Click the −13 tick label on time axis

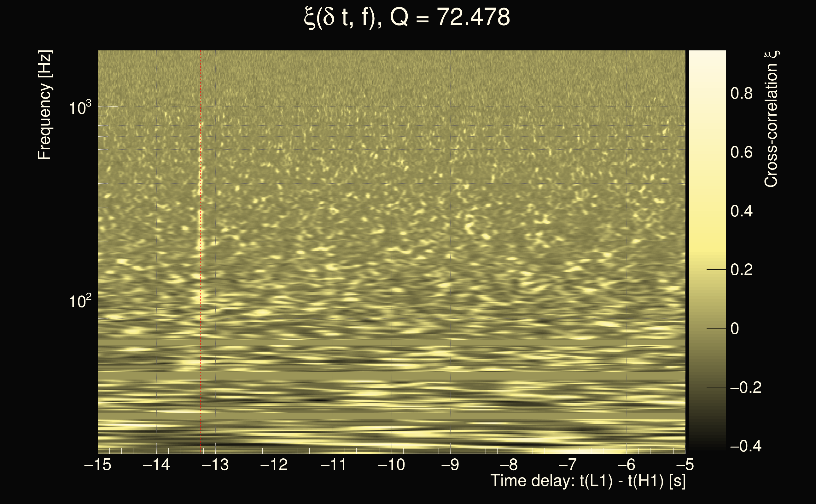[x=215, y=465]
